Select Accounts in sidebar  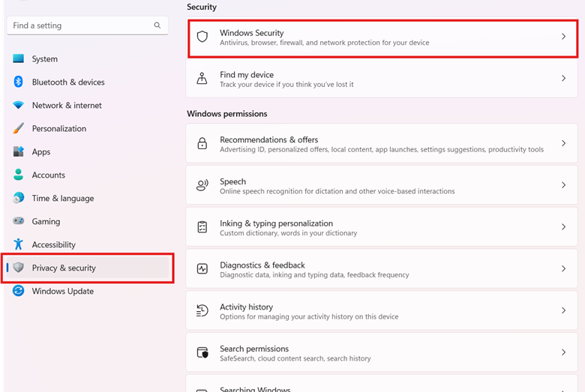point(49,175)
